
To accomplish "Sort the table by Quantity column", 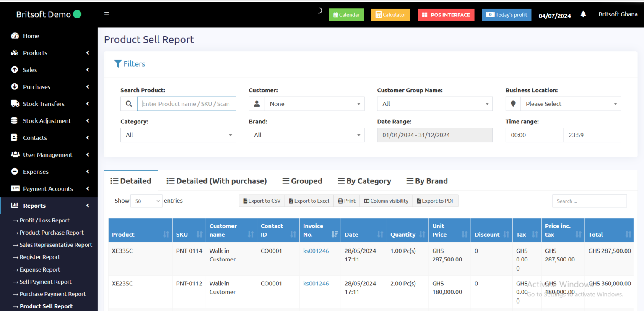I will tap(402, 234).
